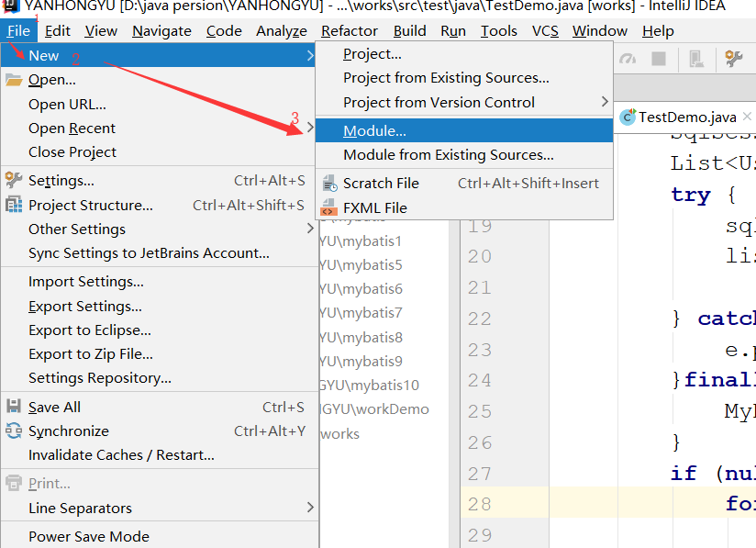Select Module... from the New submenu
This screenshot has width=756, height=548.
pos(374,130)
